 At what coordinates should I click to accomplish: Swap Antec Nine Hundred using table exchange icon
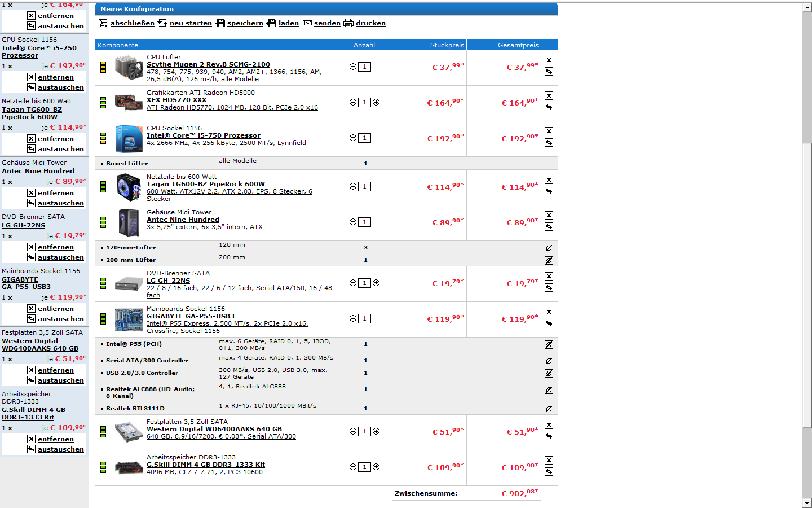click(549, 227)
